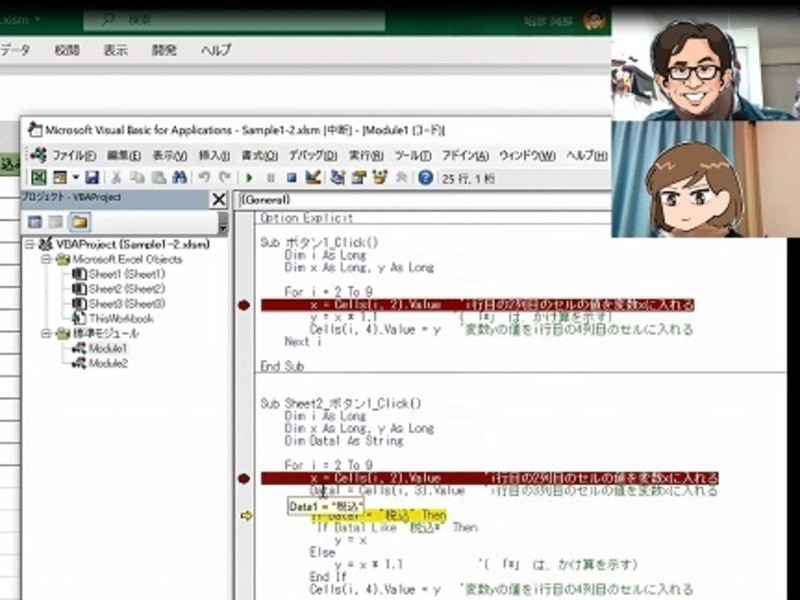Click the Break (pause) toolbar icon
The width and height of the screenshot is (800, 600).
coord(271,177)
